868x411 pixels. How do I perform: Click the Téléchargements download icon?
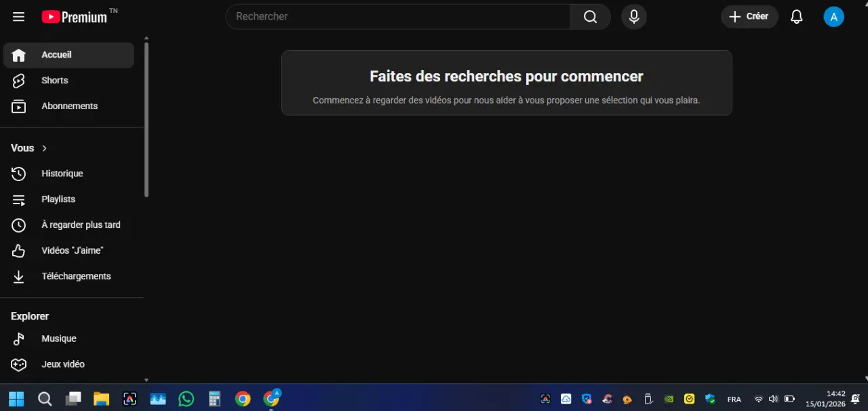point(18,277)
